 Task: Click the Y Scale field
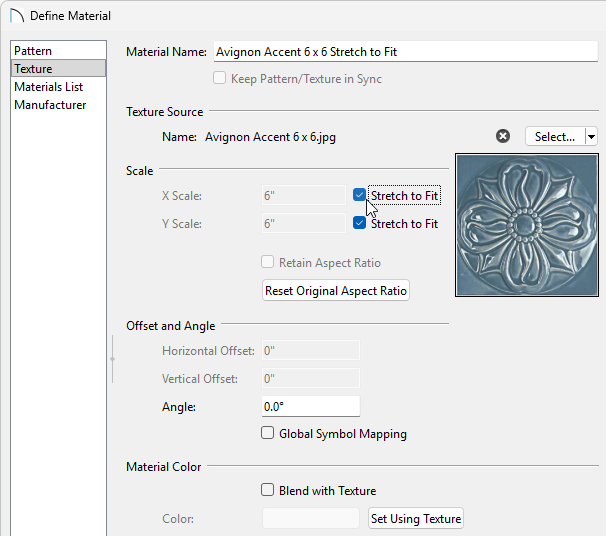(304, 223)
